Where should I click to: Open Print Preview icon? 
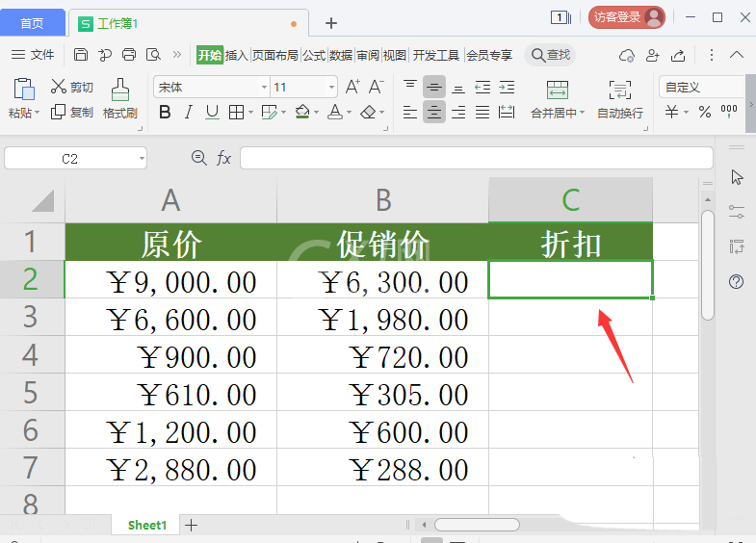(153, 55)
